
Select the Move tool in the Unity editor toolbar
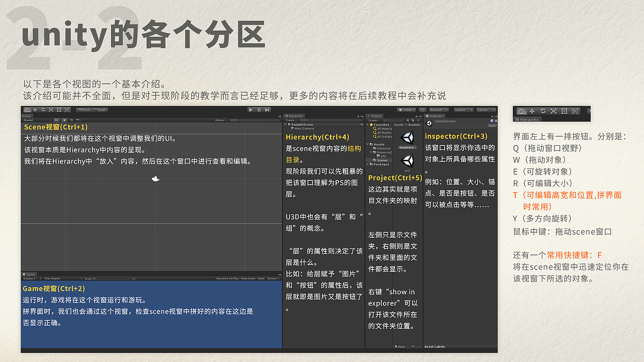(35, 110)
